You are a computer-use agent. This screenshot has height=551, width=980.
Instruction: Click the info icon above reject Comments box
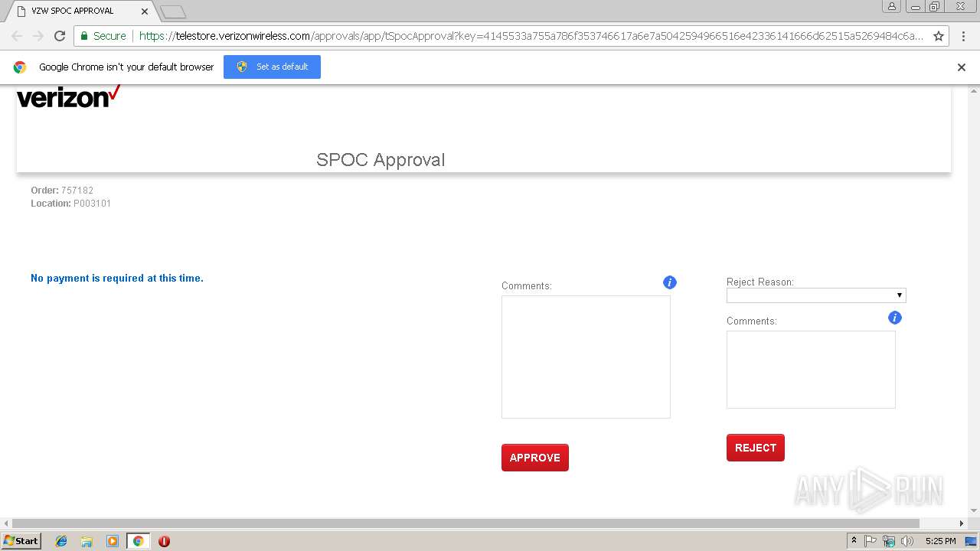click(895, 318)
